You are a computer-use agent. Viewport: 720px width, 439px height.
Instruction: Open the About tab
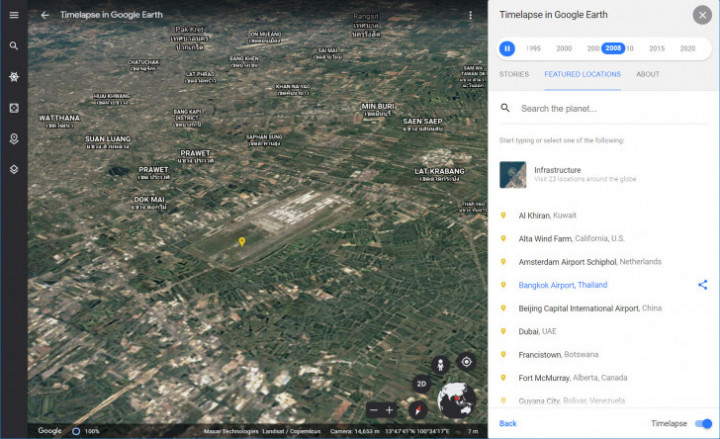pos(648,74)
